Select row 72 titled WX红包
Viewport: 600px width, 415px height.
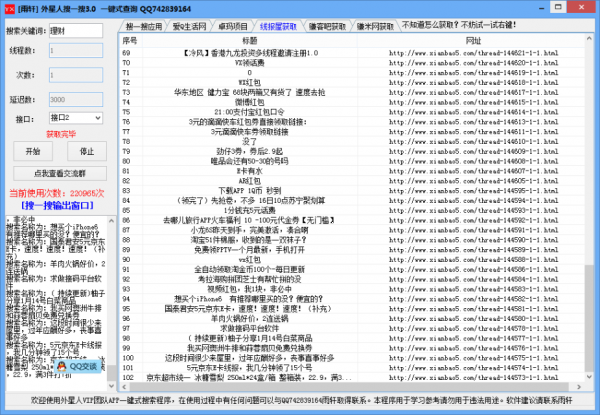click(x=352, y=82)
